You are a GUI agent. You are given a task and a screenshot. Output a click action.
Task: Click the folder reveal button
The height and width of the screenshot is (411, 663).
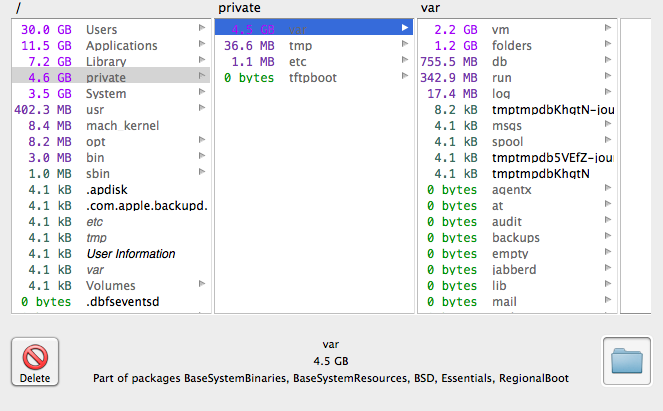[627, 361]
